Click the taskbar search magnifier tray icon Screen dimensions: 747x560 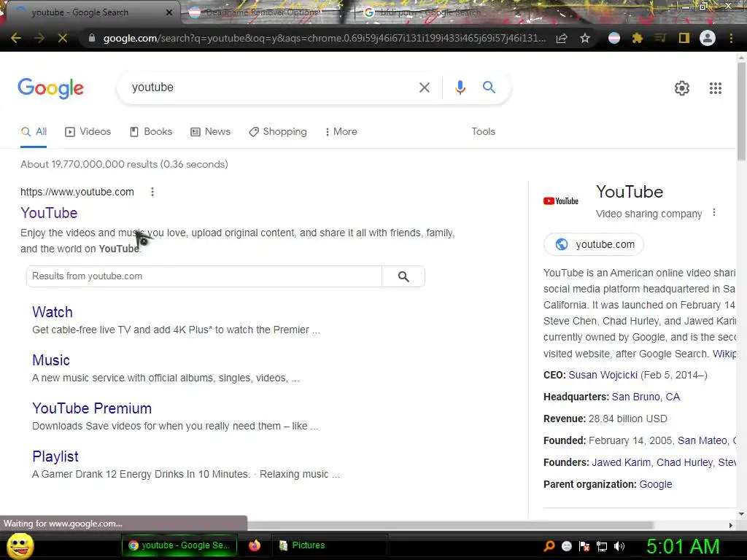pyautogui.click(x=549, y=547)
